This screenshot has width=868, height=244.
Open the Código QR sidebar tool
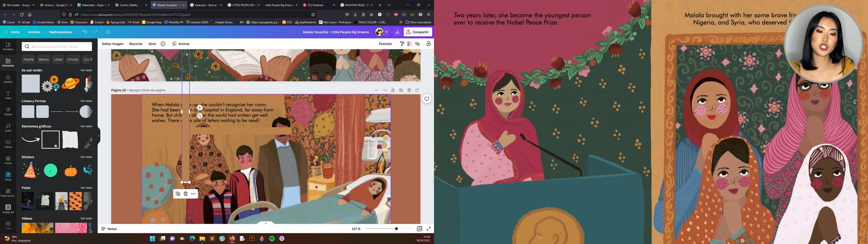pos(8,209)
